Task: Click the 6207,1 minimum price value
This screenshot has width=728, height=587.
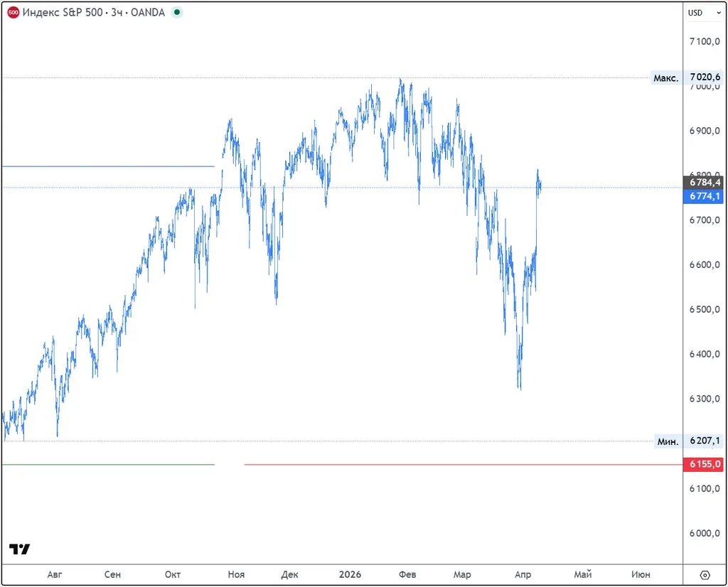Action: pos(705,441)
